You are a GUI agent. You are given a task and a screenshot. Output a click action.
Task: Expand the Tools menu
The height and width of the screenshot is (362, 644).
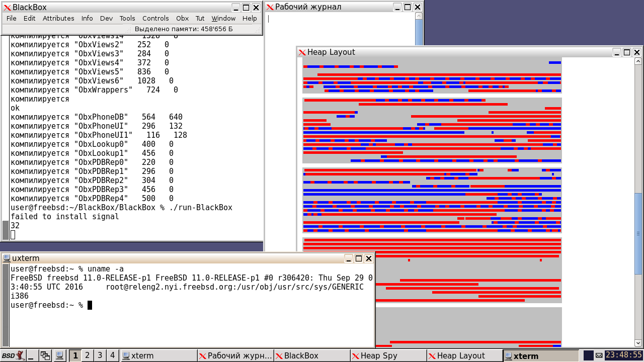127,19
